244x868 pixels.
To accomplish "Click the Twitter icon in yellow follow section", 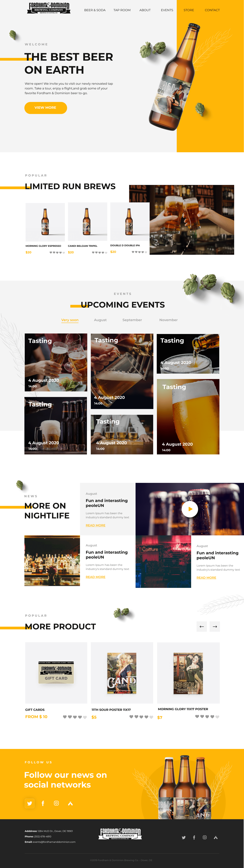I will click(x=30, y=803).
